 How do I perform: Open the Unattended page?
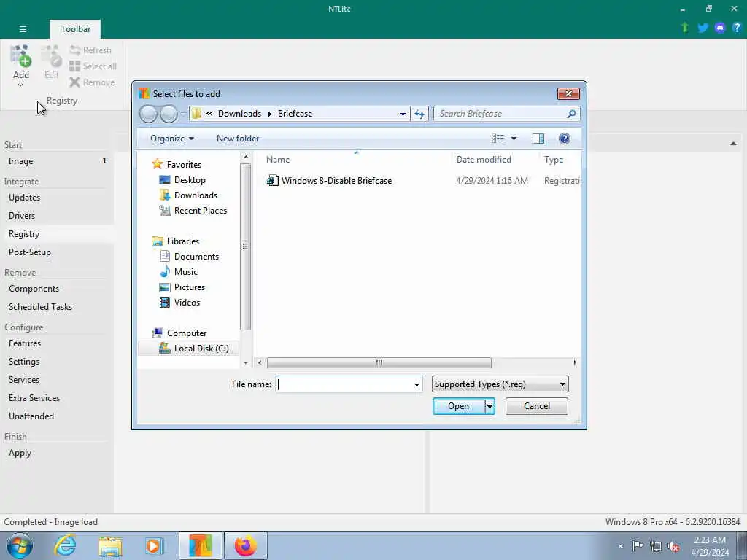point(57,416)
